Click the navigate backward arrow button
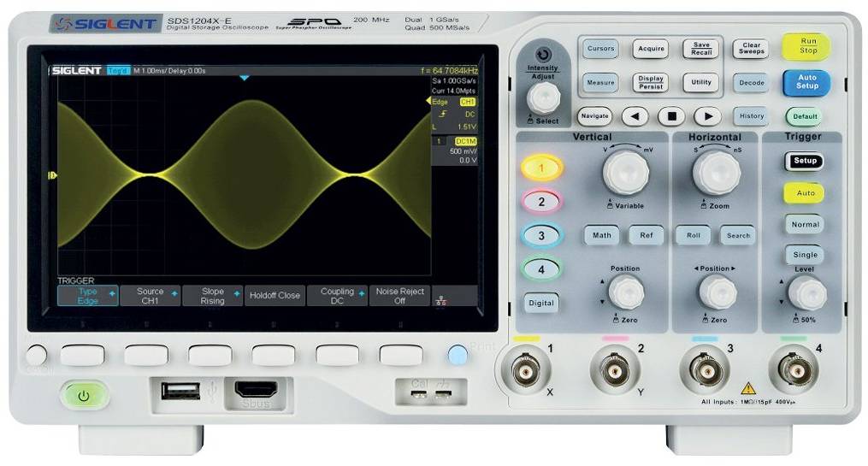Viewport: 868px width, 466px height. [635, 116]
